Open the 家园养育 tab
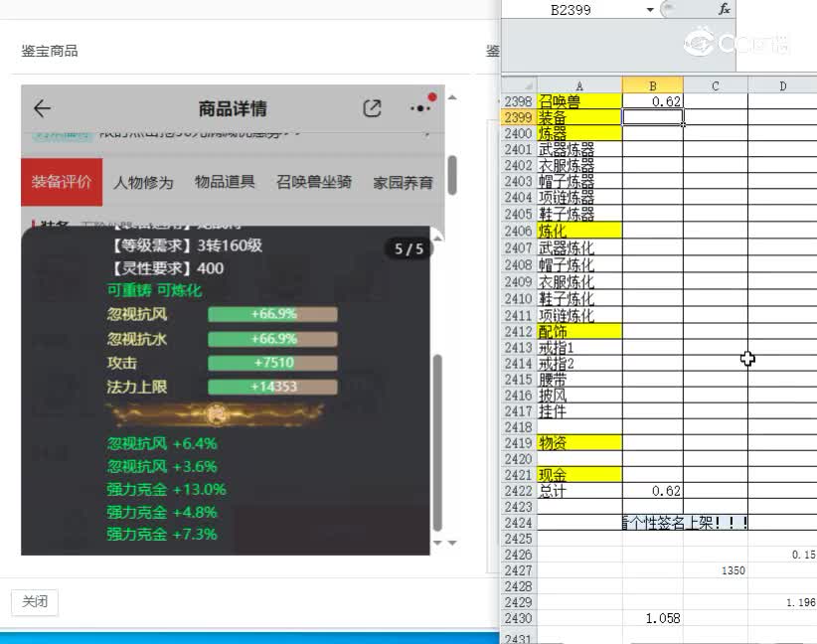The width and height of the screenshot is (817, 644). pyautogui.click(x=403, y=182)
